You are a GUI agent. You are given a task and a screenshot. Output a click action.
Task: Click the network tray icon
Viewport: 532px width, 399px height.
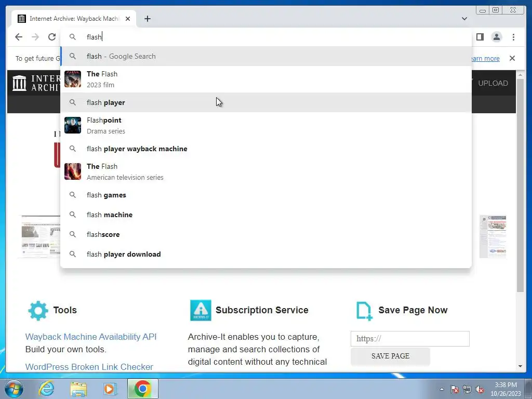coord(467,389)
